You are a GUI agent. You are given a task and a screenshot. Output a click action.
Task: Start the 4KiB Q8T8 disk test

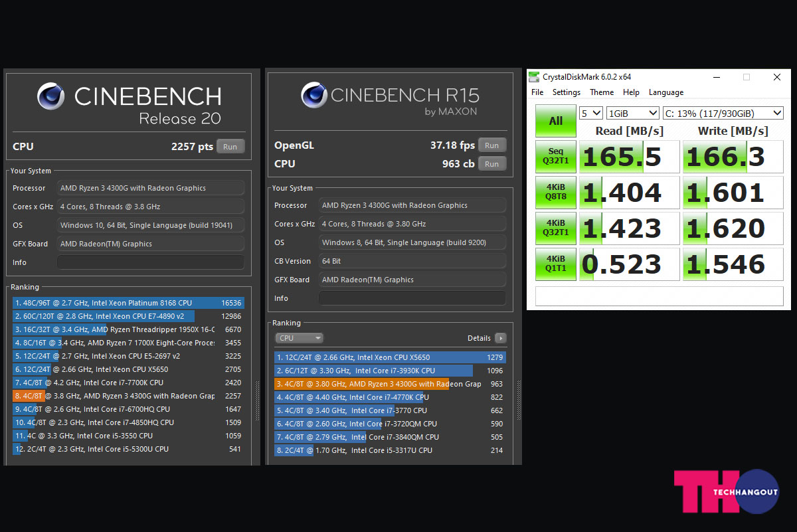tap(556, 192)
